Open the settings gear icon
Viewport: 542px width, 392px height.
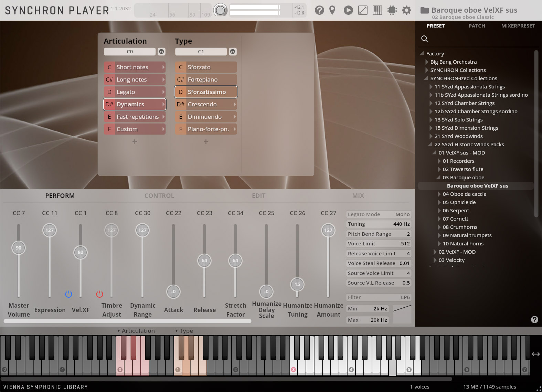406,10
